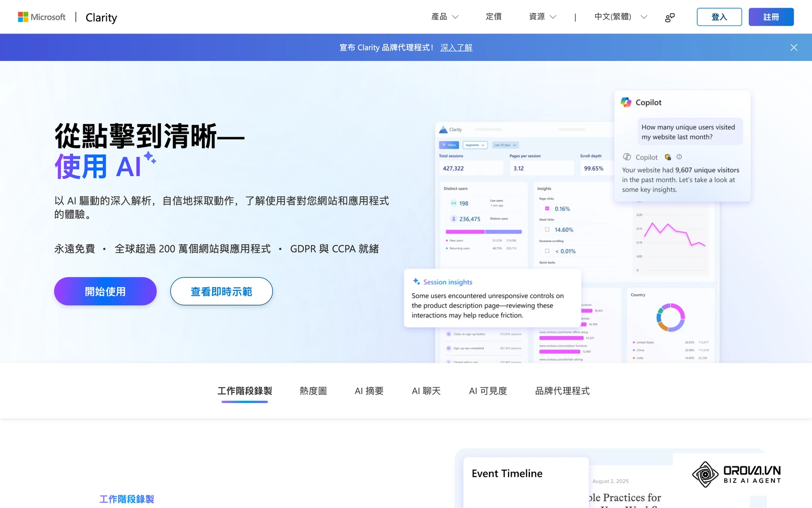Follow the 深入了解 link in banner
Viewport: 812px width, 508px height.
456,47
